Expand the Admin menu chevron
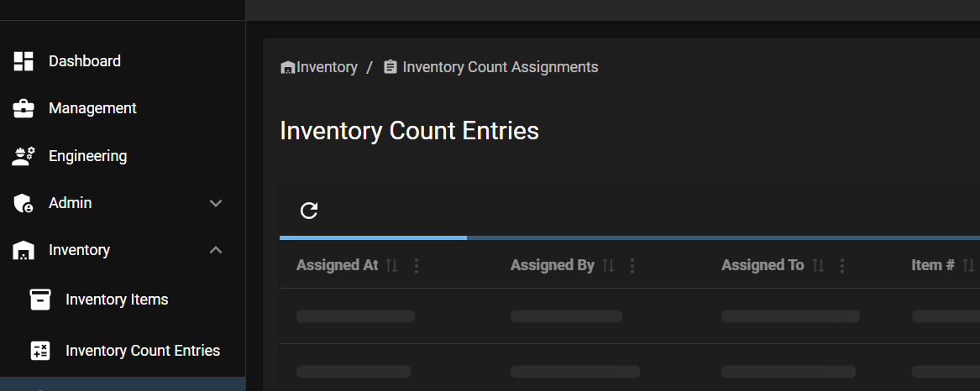980x391 pixels. [216, 203]
